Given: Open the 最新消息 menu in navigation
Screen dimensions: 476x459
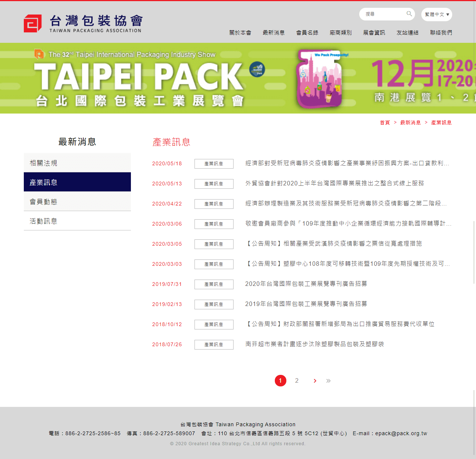Looking at the screenshot, I should point(274,33).
